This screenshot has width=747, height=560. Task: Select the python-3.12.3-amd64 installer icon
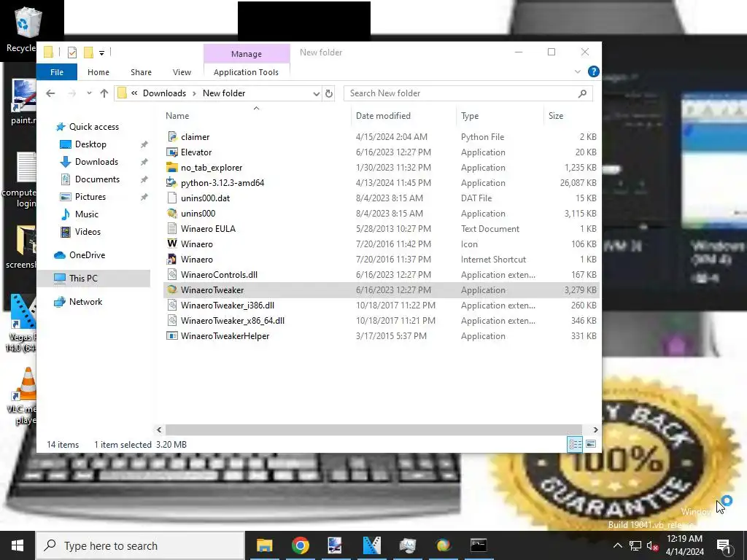[x=172, y=183]
